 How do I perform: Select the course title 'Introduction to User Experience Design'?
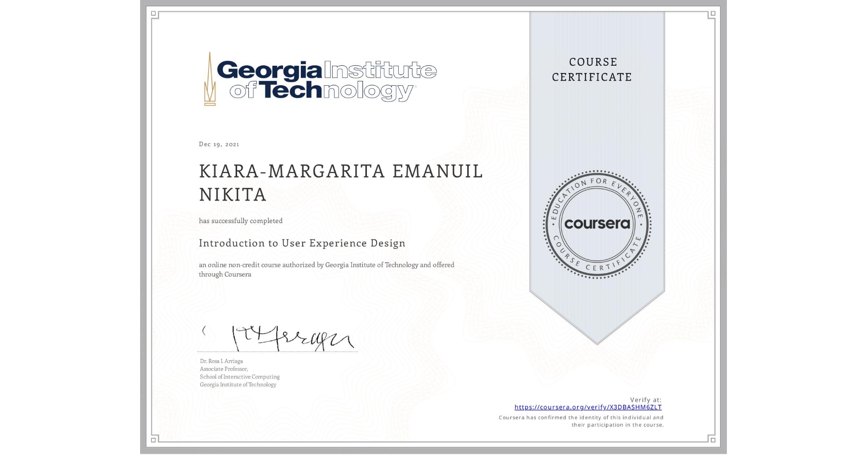coord(302,243)
